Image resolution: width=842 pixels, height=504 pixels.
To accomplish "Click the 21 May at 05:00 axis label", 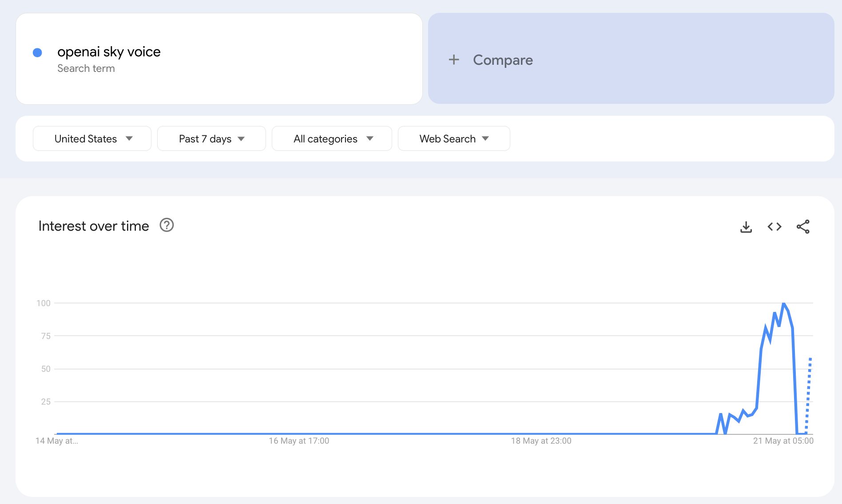I will click(x=783, y=441).
